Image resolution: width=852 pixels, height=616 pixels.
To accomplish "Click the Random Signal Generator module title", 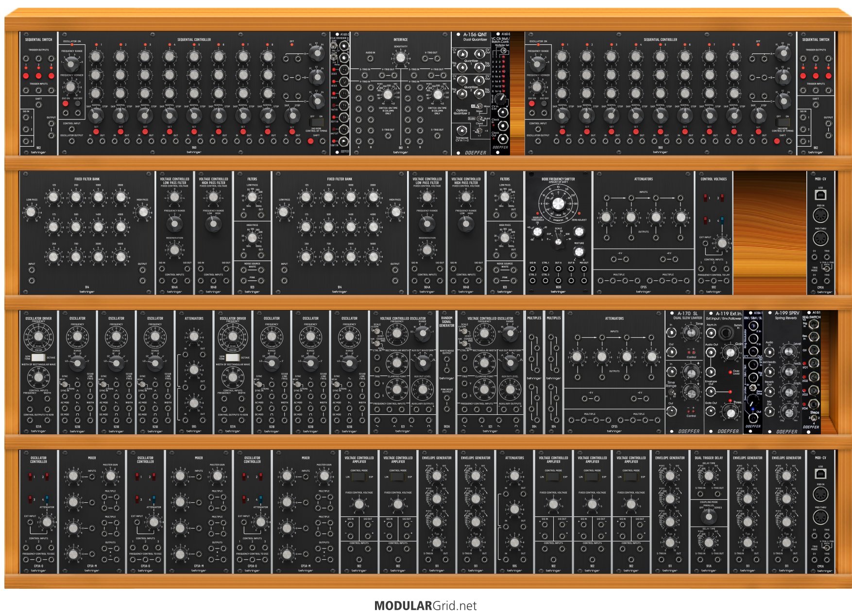I will tap(446, 322).
